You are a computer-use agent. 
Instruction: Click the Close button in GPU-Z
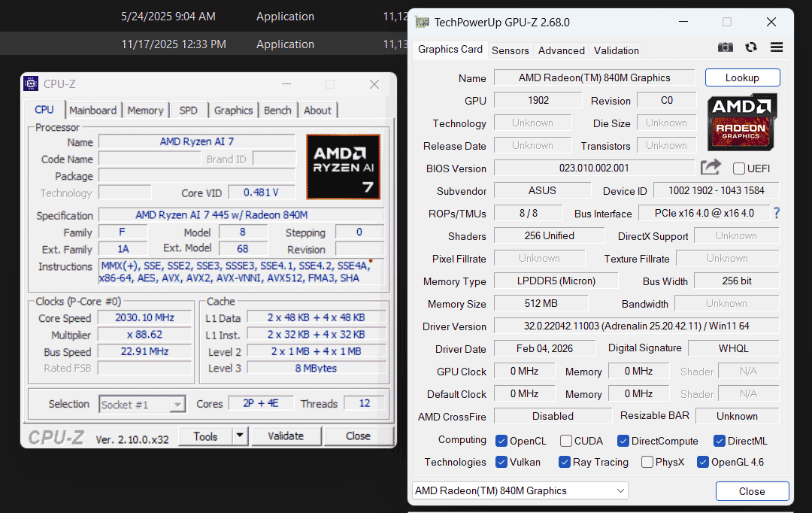tap(752, 491)
